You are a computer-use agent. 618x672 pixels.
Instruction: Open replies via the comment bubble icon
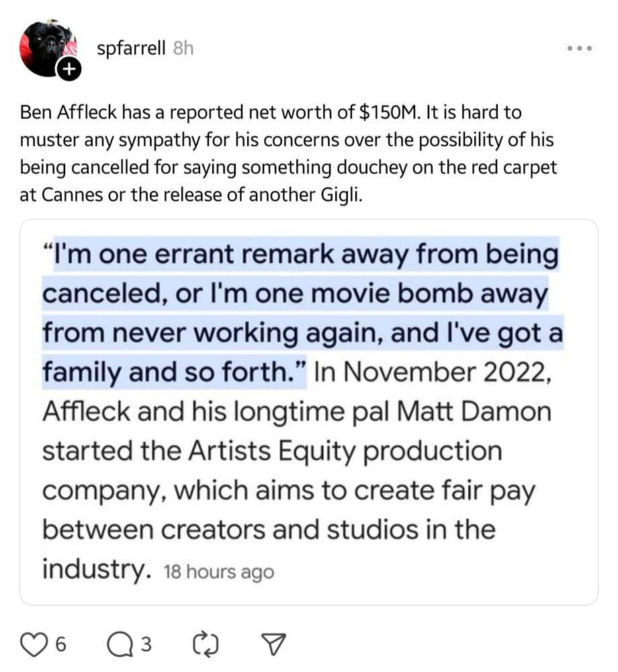[120, 645]
